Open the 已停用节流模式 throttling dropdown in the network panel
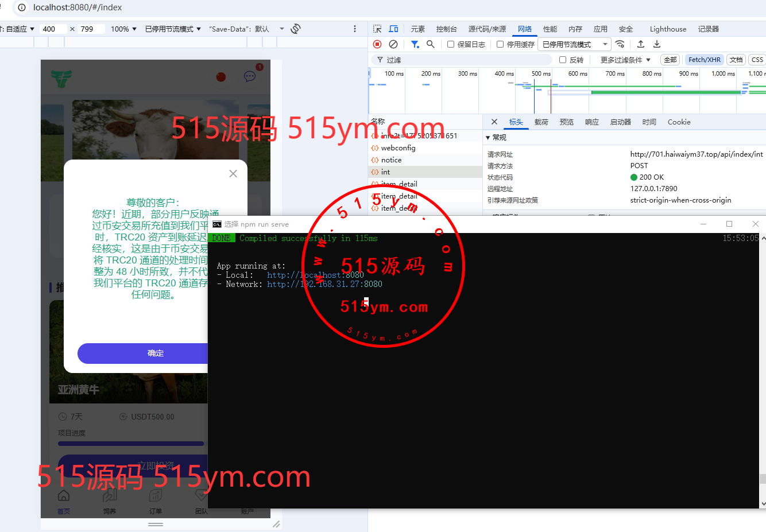This screenshot has height=532, width=766. click(574, 44)
